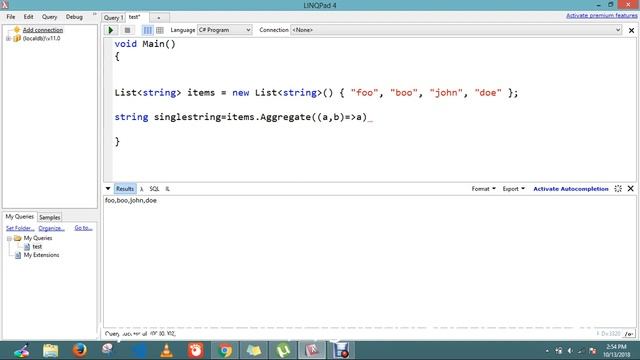Select My Extensions in the tree
Viewport: 640px width, 360px height.
[x=41, y=255]
